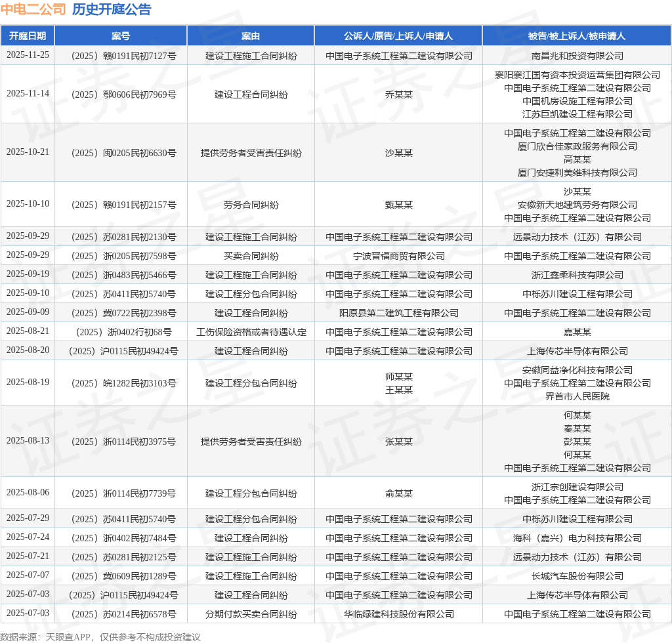Click the 开庭日期 column header

pyautogui.click(x=28, y=36)
